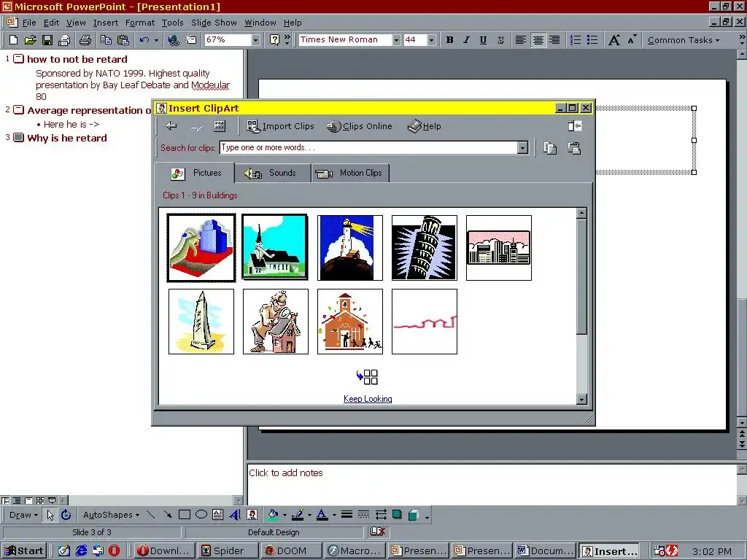This screenshot has height=560, width=747.
Task: Click Clips Online button
Action: (360, 126)
